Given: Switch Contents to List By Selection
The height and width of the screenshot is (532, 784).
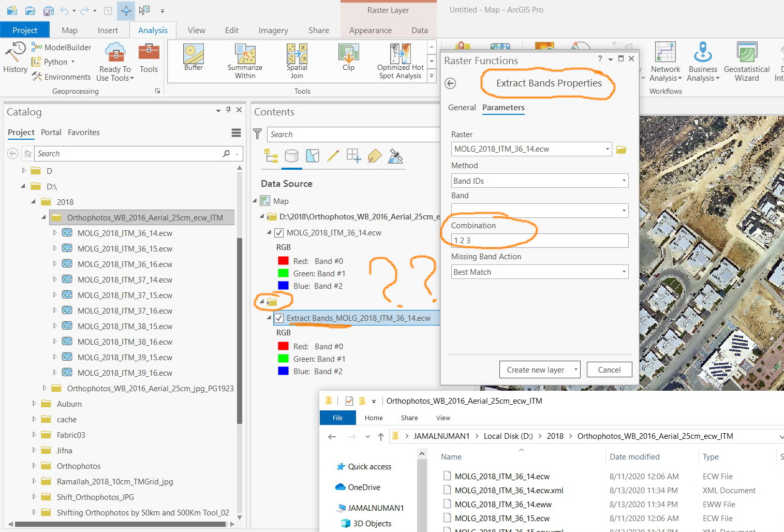Looking at the screenshot, I should [313, 156].
